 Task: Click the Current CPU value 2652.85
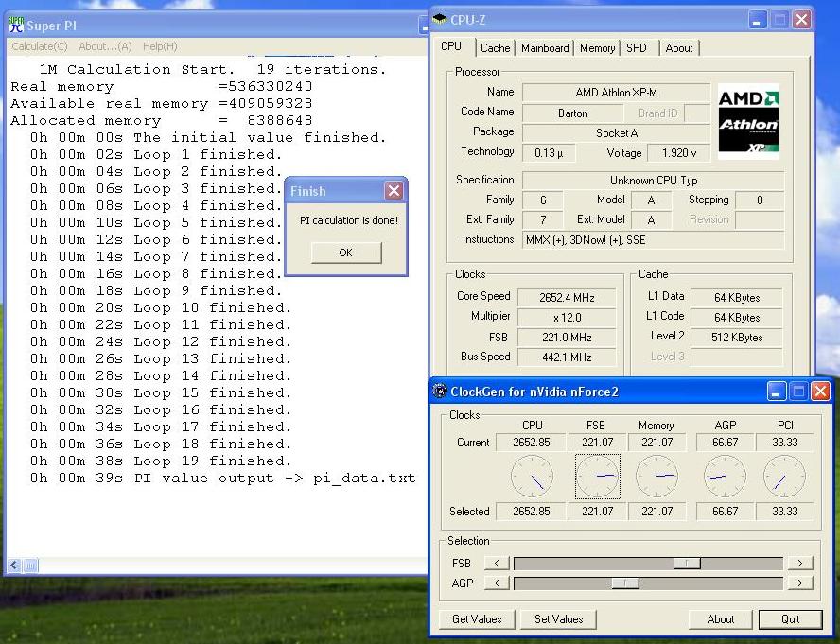click(x=531, y=443)
